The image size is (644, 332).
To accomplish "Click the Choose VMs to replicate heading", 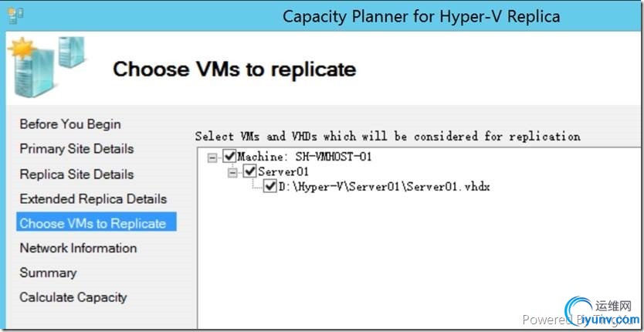I will (x=234, y=69).
